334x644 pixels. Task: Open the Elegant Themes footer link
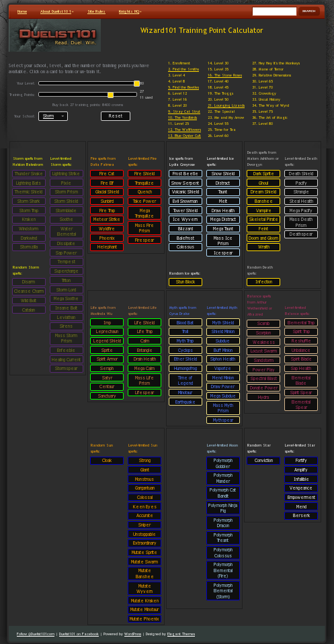click(181, 634)
